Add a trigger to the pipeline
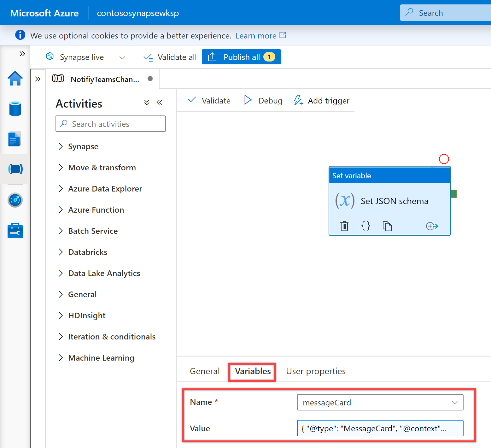Image resolution: width=491 pixels, height=448 pixels. [x=321, y=100]
